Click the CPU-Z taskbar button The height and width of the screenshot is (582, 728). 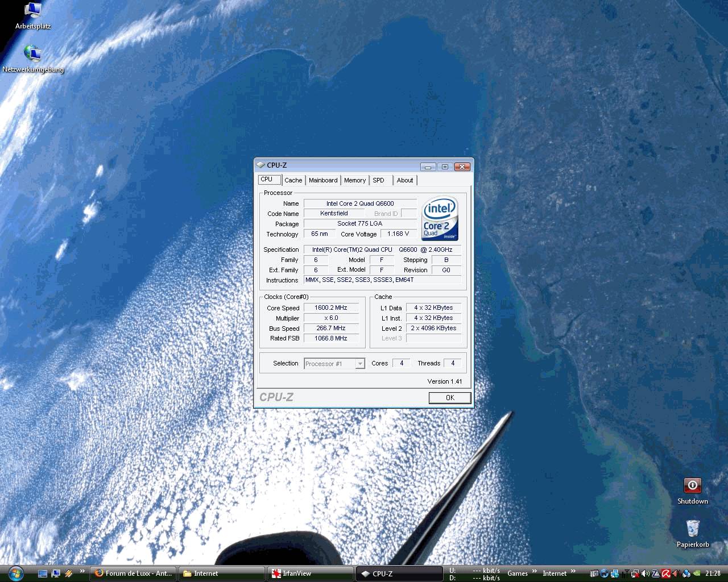(399, 573)
